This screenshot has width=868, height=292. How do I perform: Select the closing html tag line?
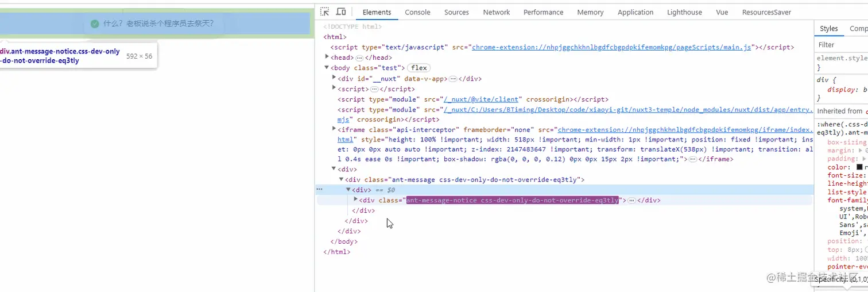point(337,252)
